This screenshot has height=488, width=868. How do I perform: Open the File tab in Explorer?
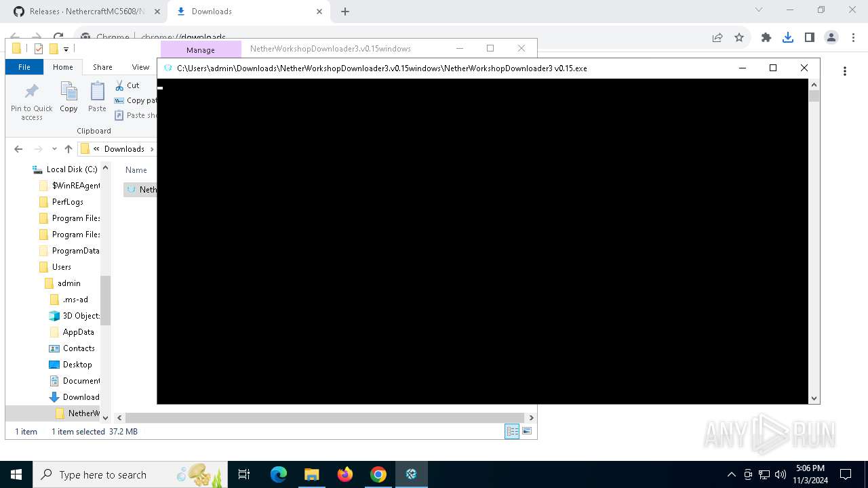click(24, 67)
